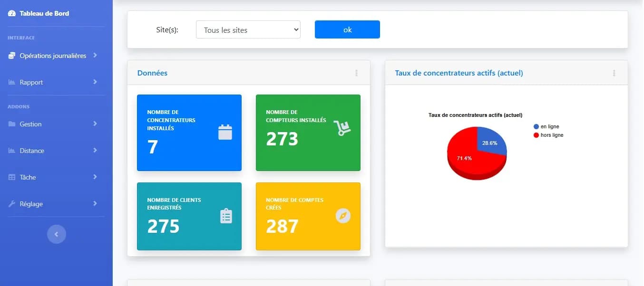Click the value 7 on blue card
The width and height of the screenshot is (644, 286).
pos(152,147)
